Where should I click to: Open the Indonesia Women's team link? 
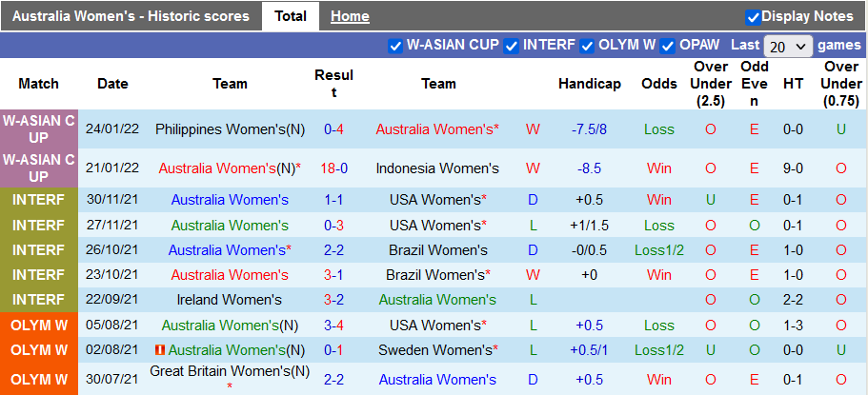pos(437,168)
